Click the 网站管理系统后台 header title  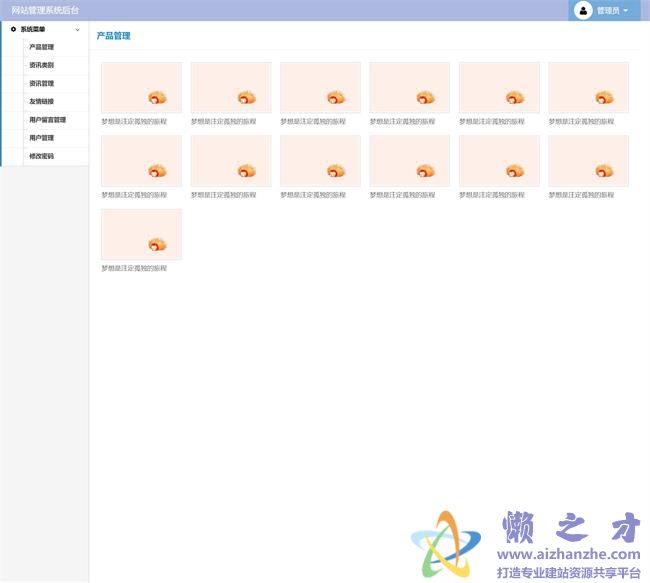tap(45, 10)
